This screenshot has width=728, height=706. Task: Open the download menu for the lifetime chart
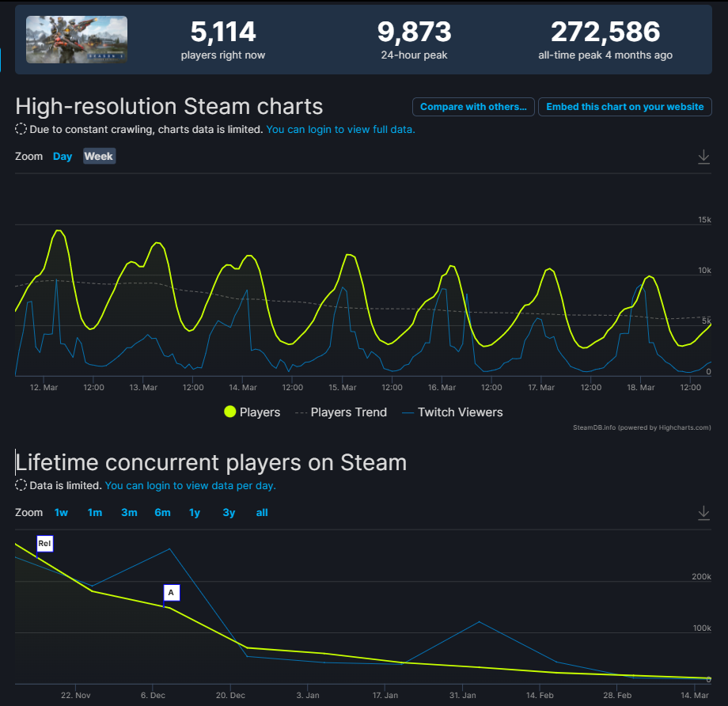coord(703,513)
